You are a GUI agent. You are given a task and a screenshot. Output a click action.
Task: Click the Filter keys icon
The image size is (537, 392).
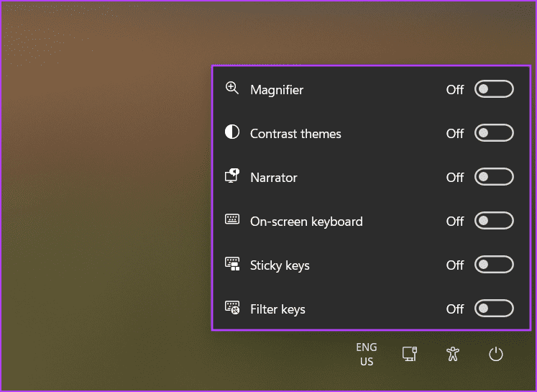click(x=232, y=308)
